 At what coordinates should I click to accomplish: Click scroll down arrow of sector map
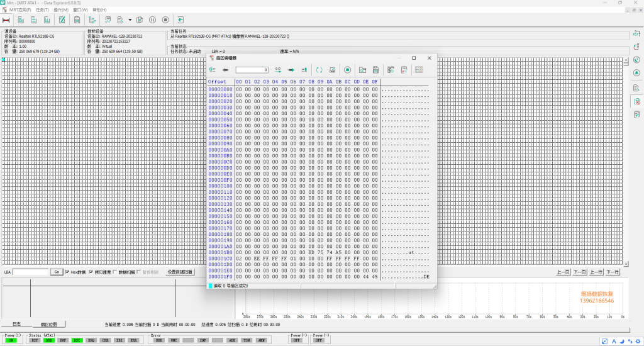(626, 264)
